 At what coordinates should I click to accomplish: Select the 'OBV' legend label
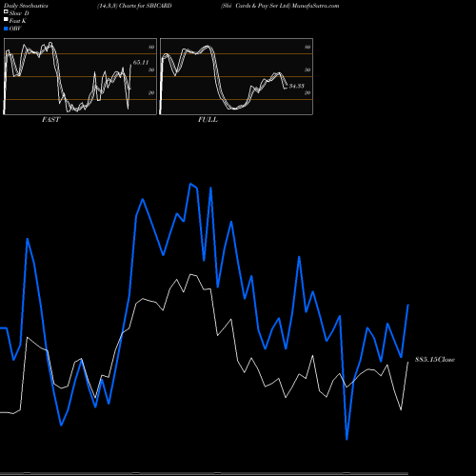tap(15, 29)
